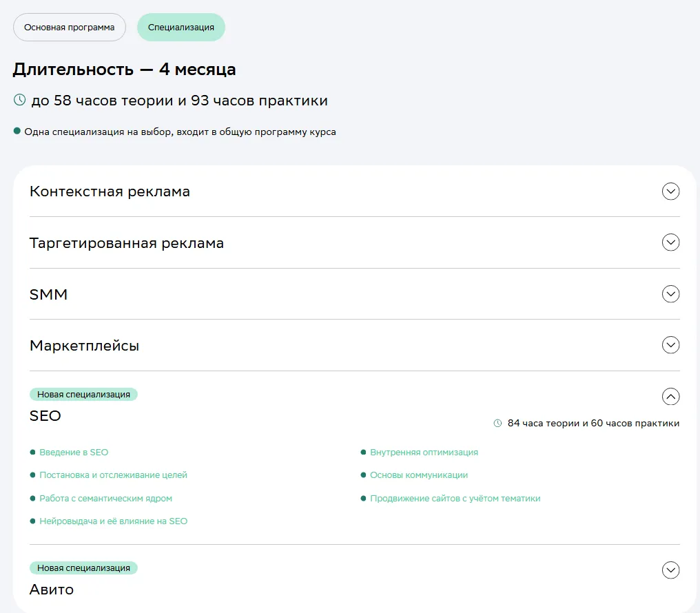Open Работа с семантическим ядром link
Viewport: 700px width, 613px height.
(105, 498)
